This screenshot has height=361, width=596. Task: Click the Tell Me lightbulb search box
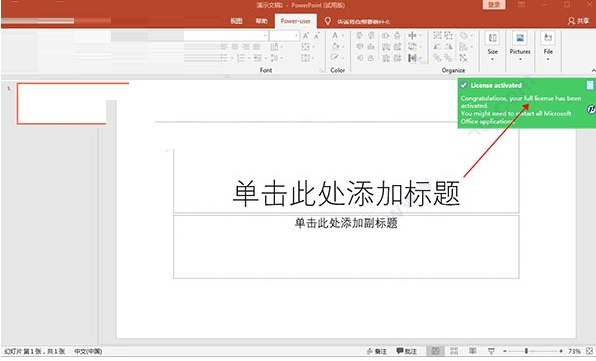pyautogui.click(x=357, y=21)
